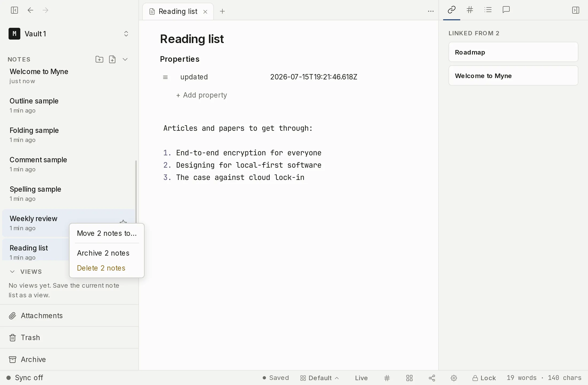Click the status bar hash tags icon
Screen dimensions: 588x385
coord(387,378)
